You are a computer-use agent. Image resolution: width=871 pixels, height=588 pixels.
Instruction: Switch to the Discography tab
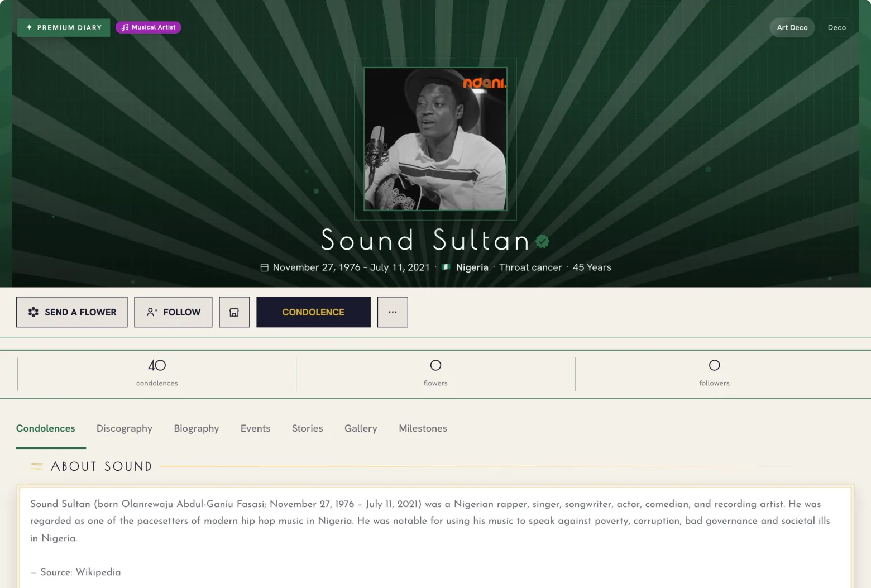point(125,428)
